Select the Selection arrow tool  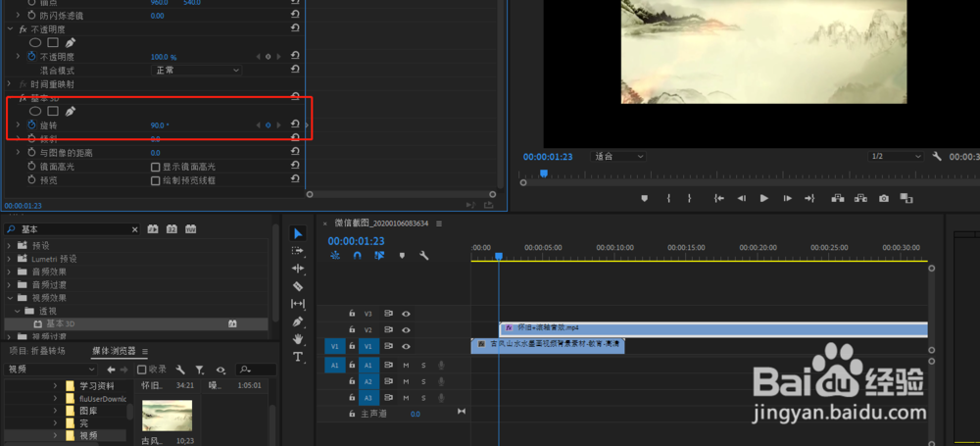pos(298,233)
